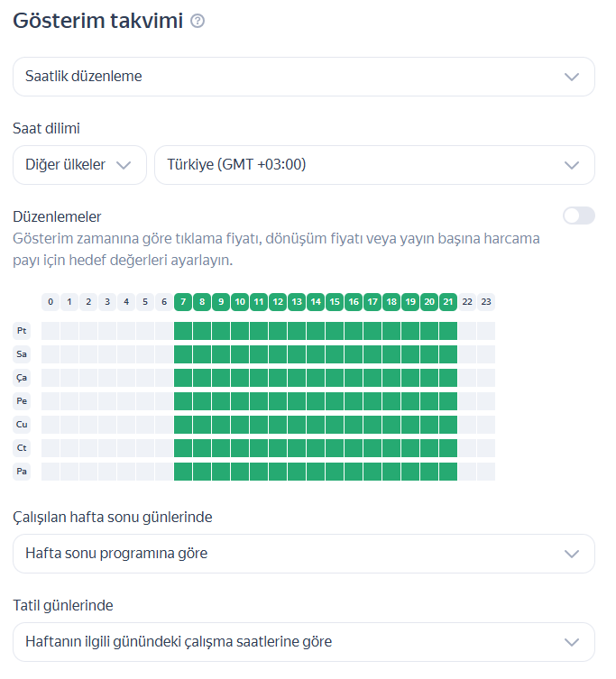Expand the Hafta sonu programına göre dropdown
The image size is (616, 679).
tap(303, 554)
